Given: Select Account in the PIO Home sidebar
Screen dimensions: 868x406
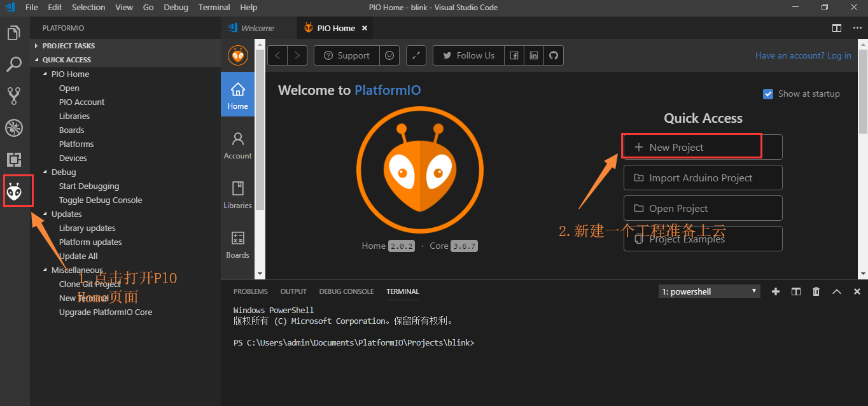Looking at the screenshot, I should 237,144.
